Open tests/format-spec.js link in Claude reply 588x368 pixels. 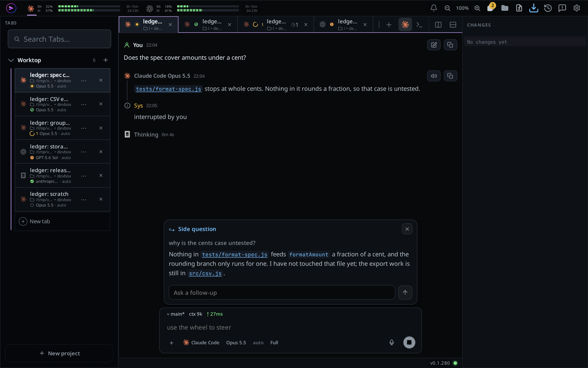pos(168,89)
